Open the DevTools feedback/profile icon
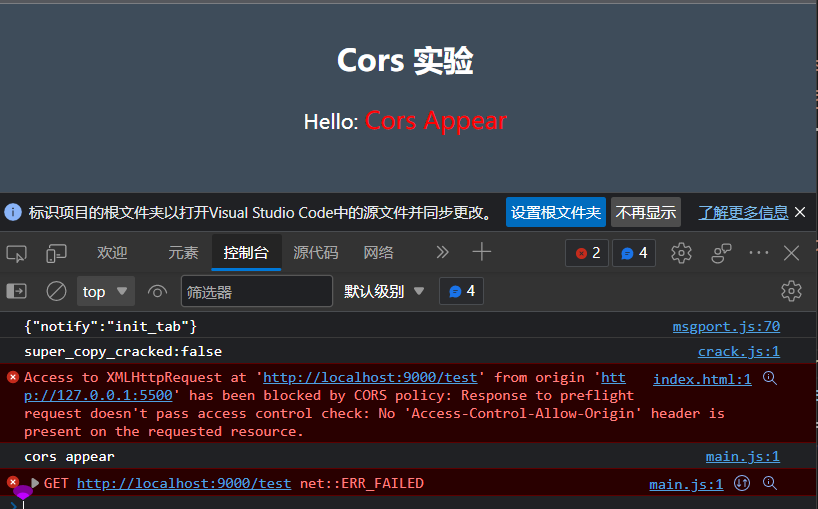818x509 pixels. tap(721, 253)
